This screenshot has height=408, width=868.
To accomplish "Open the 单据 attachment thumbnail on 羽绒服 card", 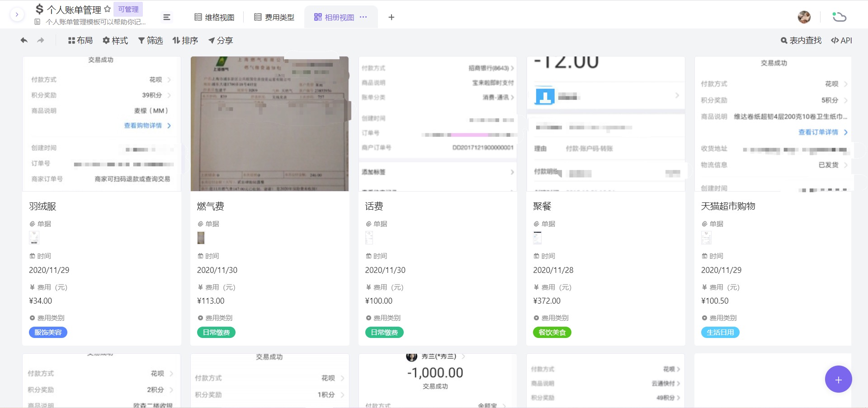I will click(x=34, y=238).
